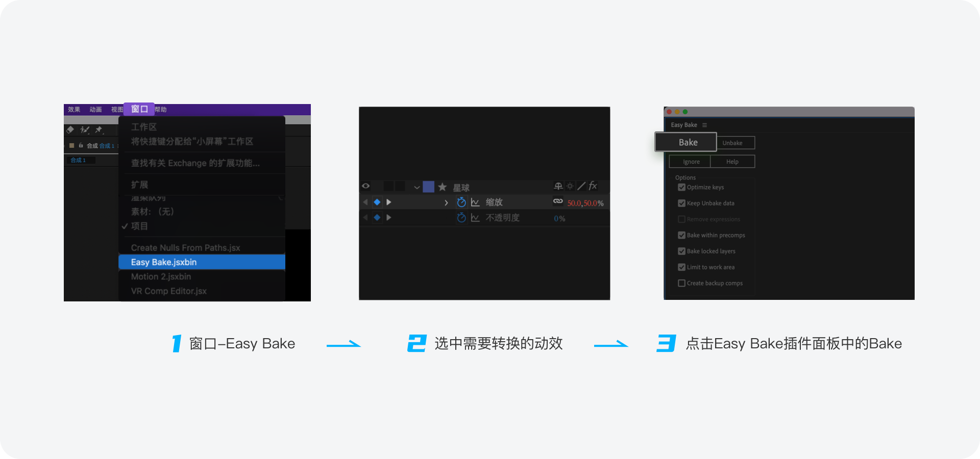Go to next keyframe on 不透明度 row
Screen dimensions: 980x459
[389, 218]
